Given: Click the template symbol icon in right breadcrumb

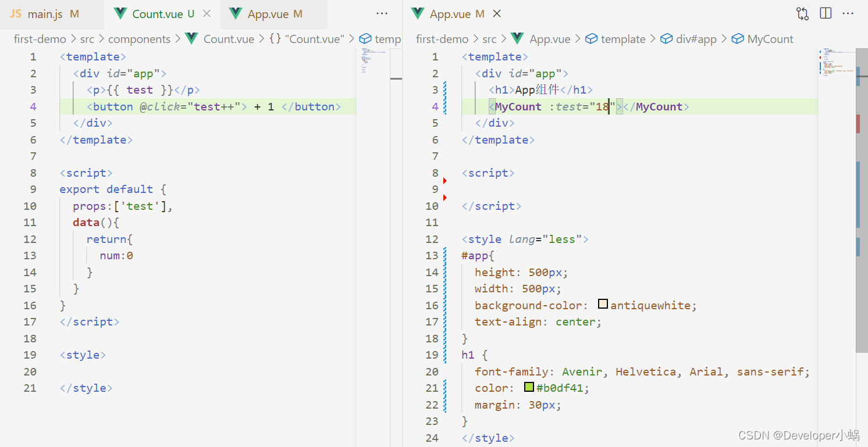Looking at the screenshot, I should pos(592,39).
